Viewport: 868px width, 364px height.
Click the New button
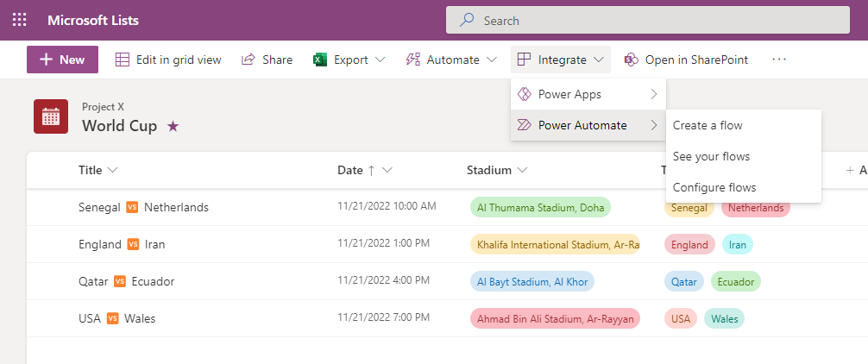point(62,60)
